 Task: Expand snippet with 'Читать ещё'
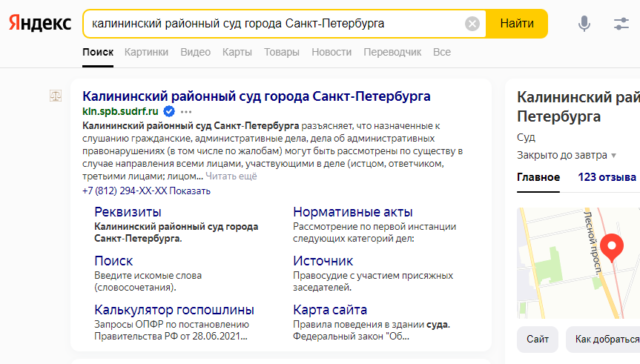231,176
